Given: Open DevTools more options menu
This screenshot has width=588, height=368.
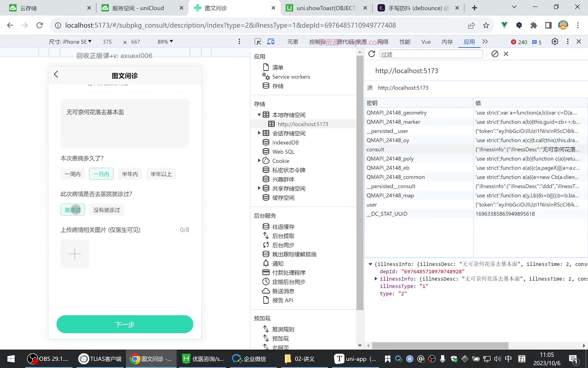Looking at the screenshot, I should point(567,42).
